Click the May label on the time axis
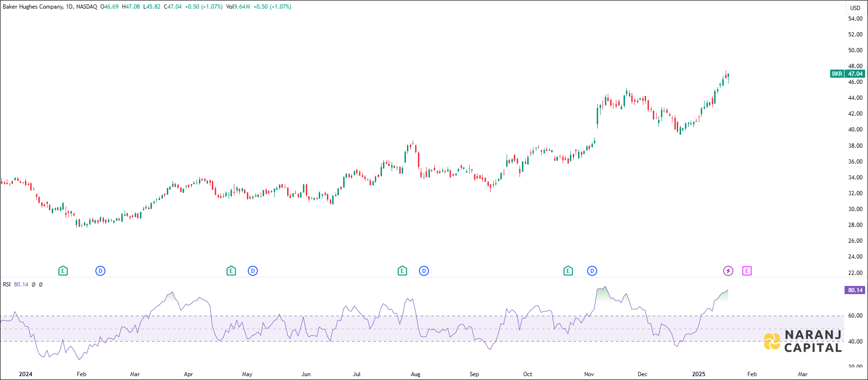Image resolution: width=868 pixels, height=380 pixels. 247,374
